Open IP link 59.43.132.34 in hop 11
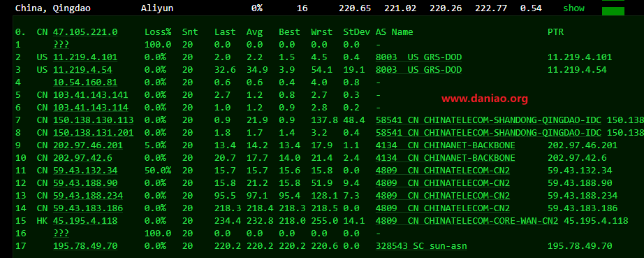The width and height of the screenshot is (644, 258). [x=85, y=171]
